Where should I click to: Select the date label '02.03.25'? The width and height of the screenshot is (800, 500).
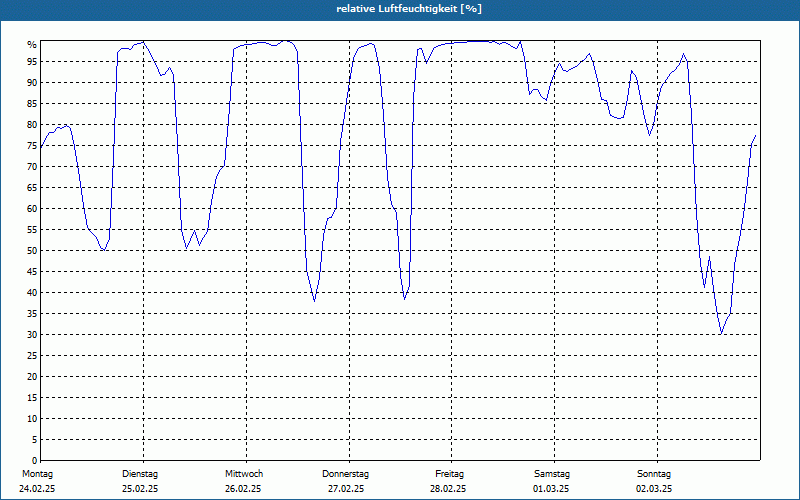point(654,489)
